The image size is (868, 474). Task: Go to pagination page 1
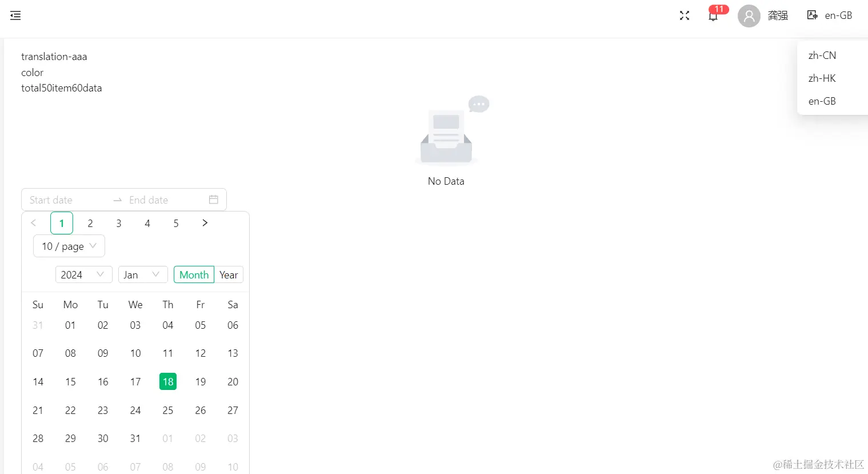(62, 223)
